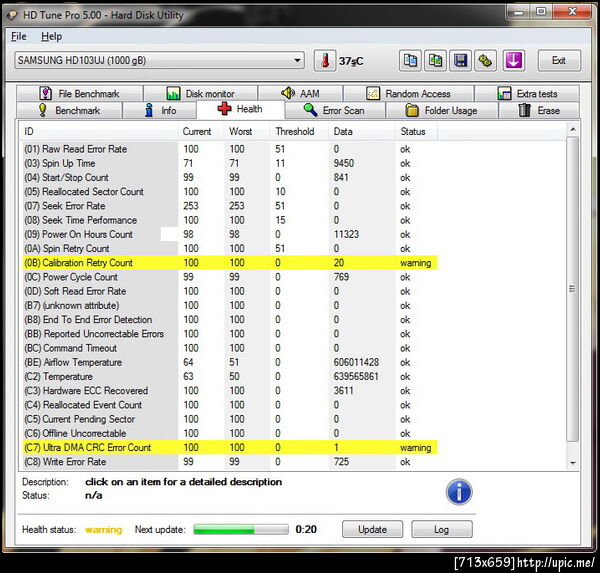The width and height of the screenshot is (600, 573).
Task: Click the save screenshot floppy disk icon
Action: (x=460, y=60)
